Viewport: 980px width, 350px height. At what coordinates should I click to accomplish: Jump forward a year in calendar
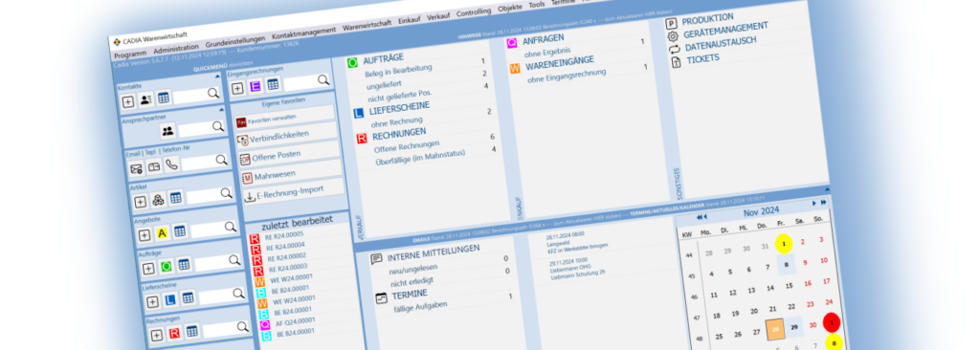point(823,202)
